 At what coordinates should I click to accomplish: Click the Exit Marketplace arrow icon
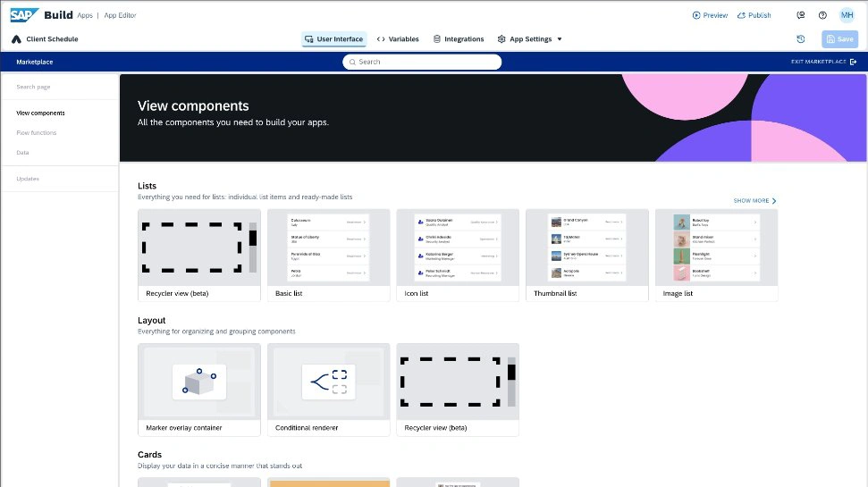(x=853, y=62)
